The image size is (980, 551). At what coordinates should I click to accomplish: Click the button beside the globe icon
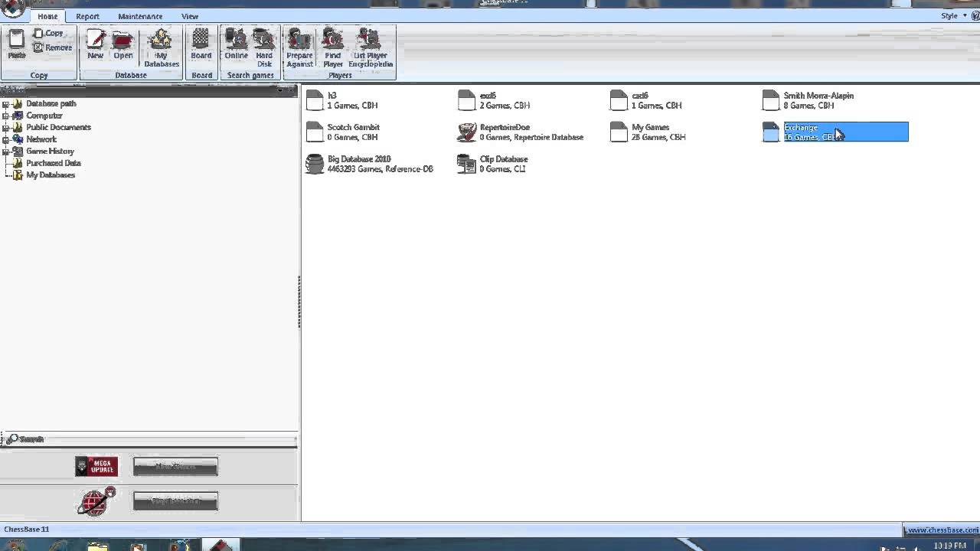[175, 501]
